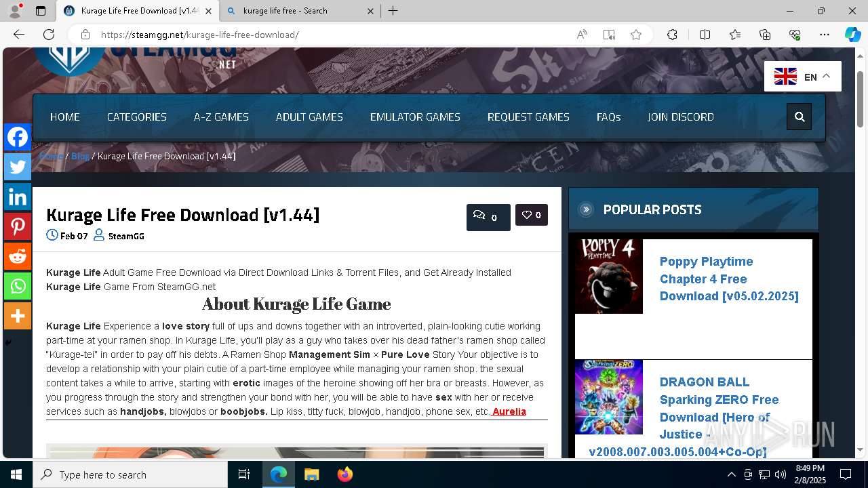Open the JOIN DISCORD menu item
Viewport: 868px width, 488px height.
680,117
